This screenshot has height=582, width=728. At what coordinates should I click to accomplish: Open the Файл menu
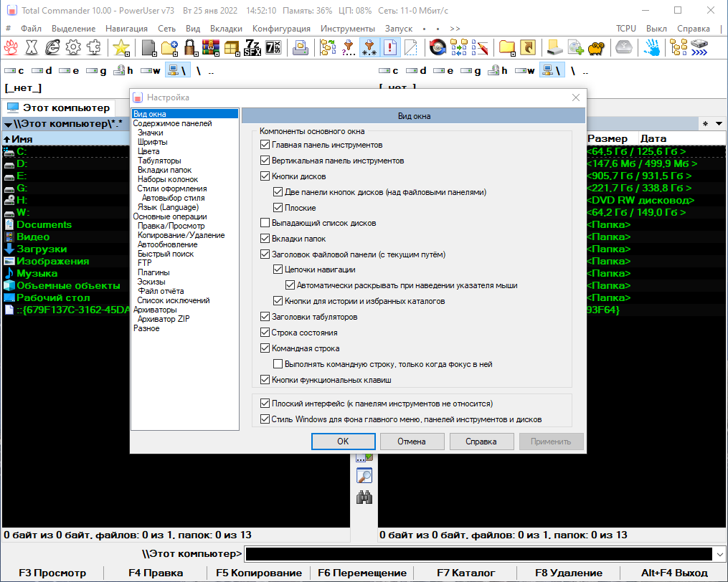31,28
